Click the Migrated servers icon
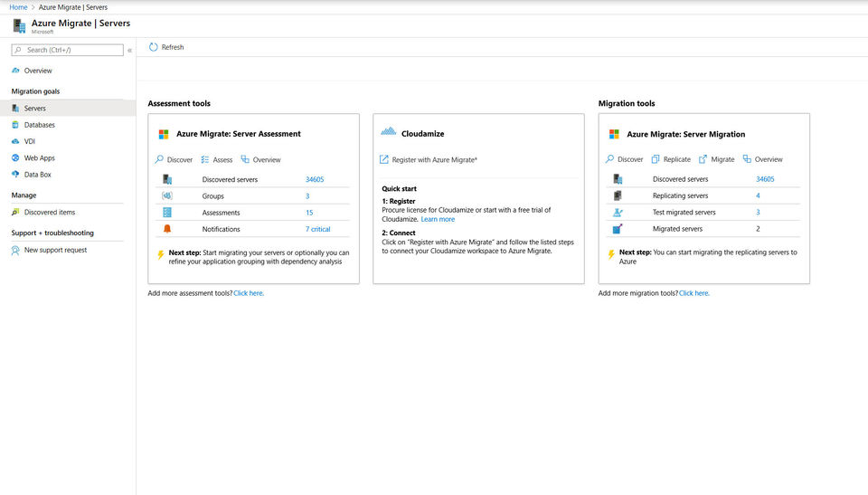 click(x=618, y=228)
